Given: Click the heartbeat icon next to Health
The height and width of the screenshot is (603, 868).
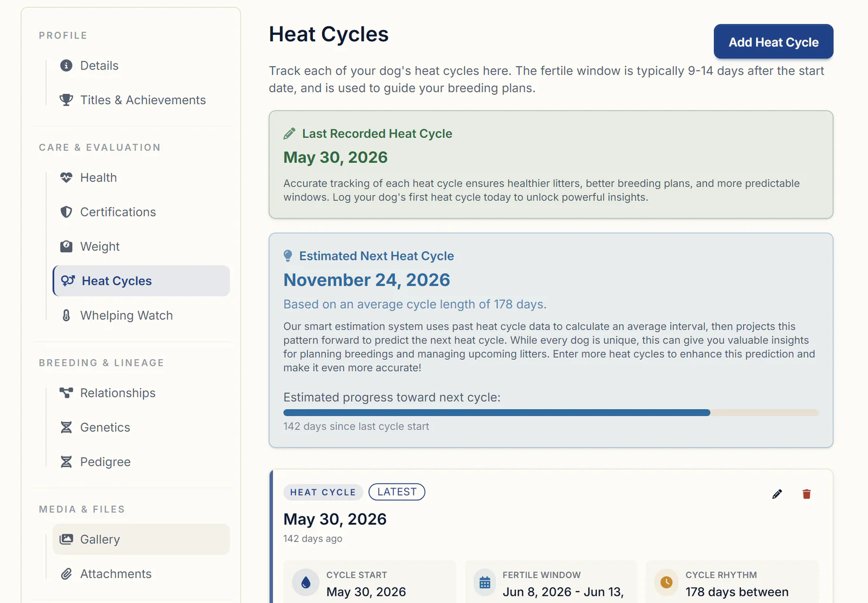Looking at the screenshot, I should pos(66,177).
